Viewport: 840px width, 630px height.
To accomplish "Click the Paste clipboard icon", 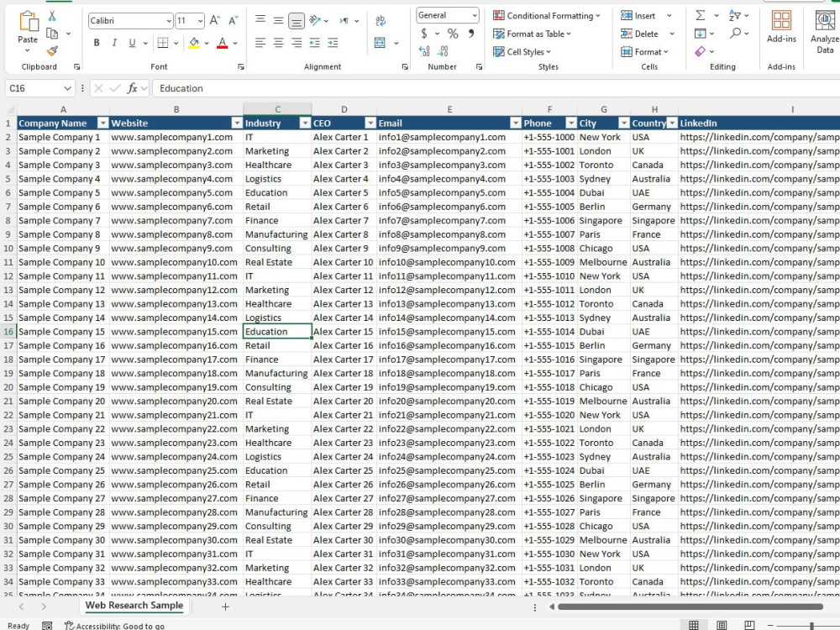I will [x=28, y=22].
